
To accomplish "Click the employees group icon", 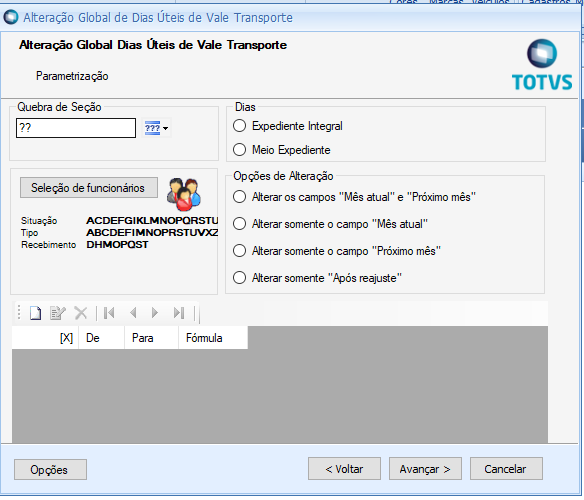I will coord(184,194).
